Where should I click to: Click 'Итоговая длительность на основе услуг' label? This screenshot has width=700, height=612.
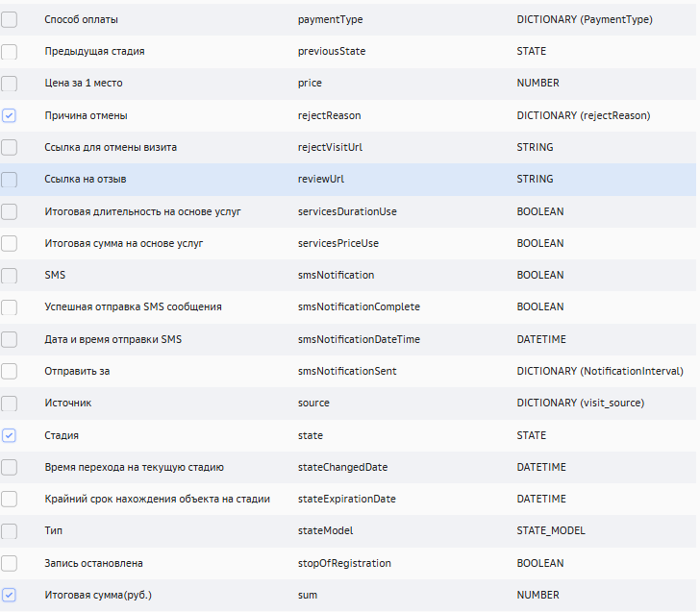(142, 211)
